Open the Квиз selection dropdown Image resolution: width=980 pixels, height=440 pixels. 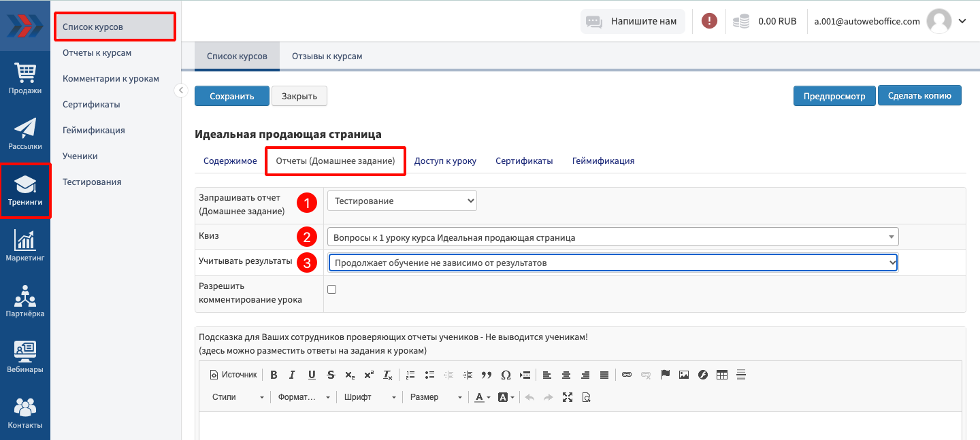click(612, 237)
